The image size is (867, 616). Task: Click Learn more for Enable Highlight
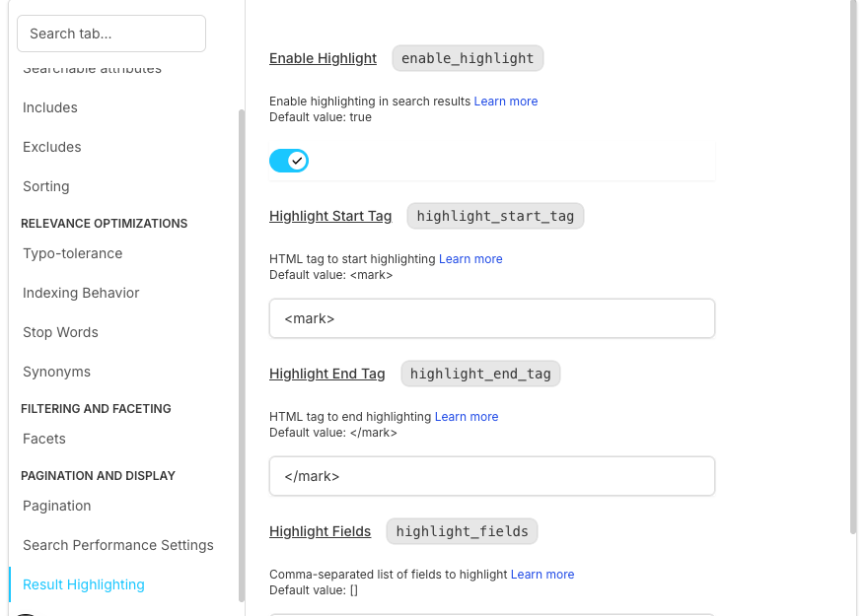click(506, 102)
